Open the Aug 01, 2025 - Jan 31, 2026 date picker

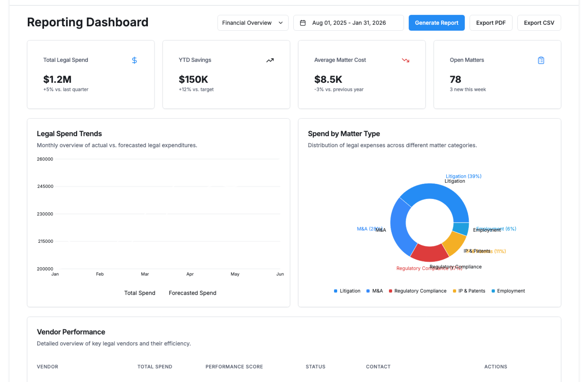point(349,23)
